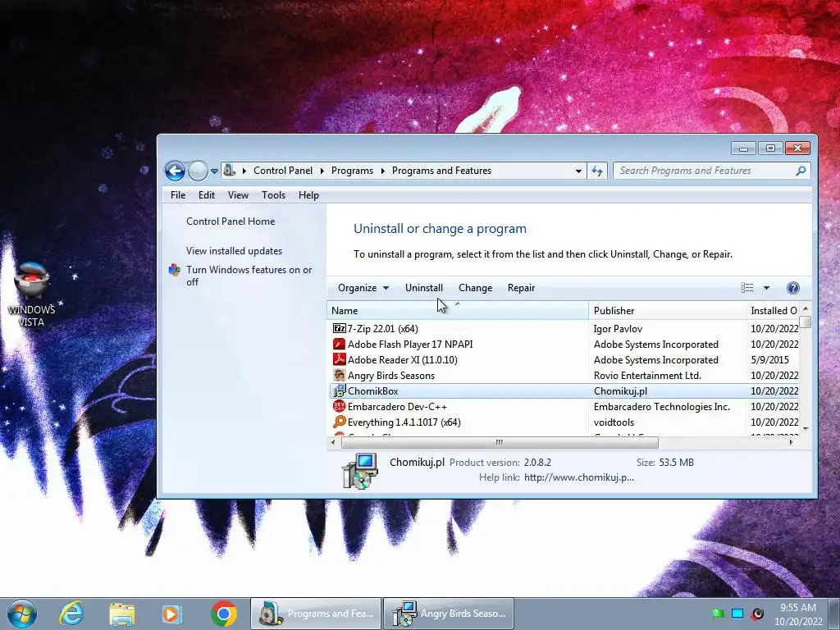Click the horizontal scrollbar right arrow
The width and height of the screenshot is (840, 630).
click(x=792, y=442)
